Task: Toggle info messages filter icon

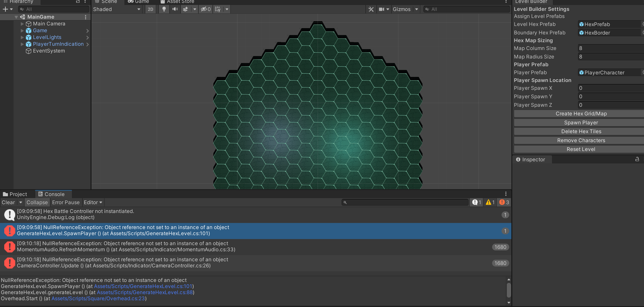Action: coord(477,202)
